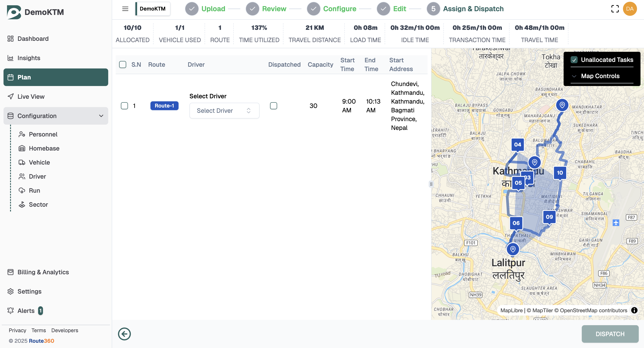Open the Live View menu item
This screenshot has height=348, width=644.
[31, 96]
